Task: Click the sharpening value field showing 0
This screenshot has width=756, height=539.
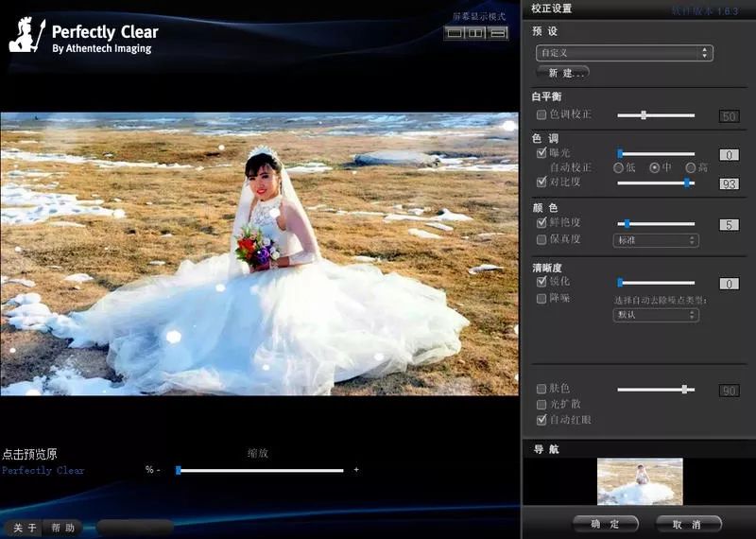Action: pos(729,284)
